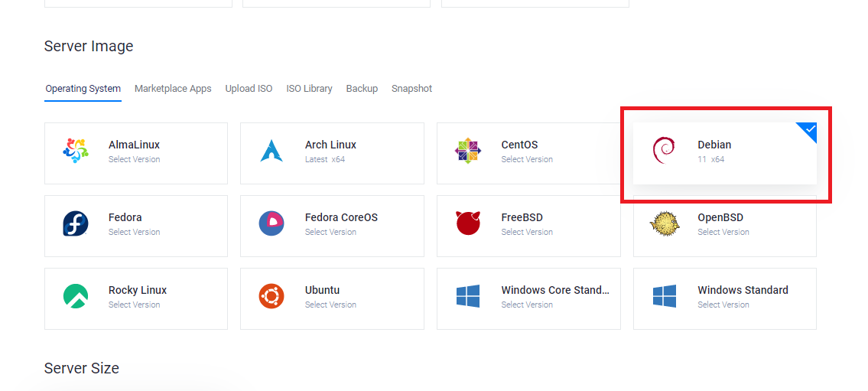Click the Rocky Linux logo icon
The height and width of the screenshot is (391, 868).
coord(76,296)
